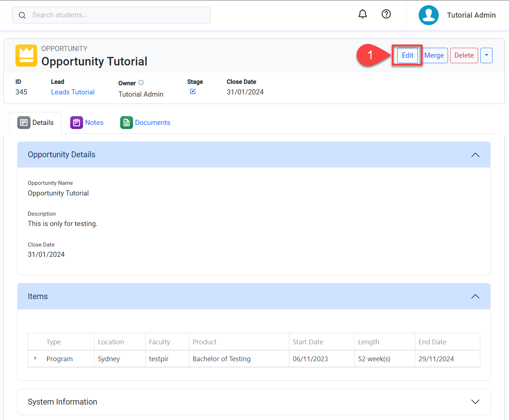The height and width of the screenshot is (420, 509).
Task: Open the help question mark icon
Action: click(x=386, y=14)
